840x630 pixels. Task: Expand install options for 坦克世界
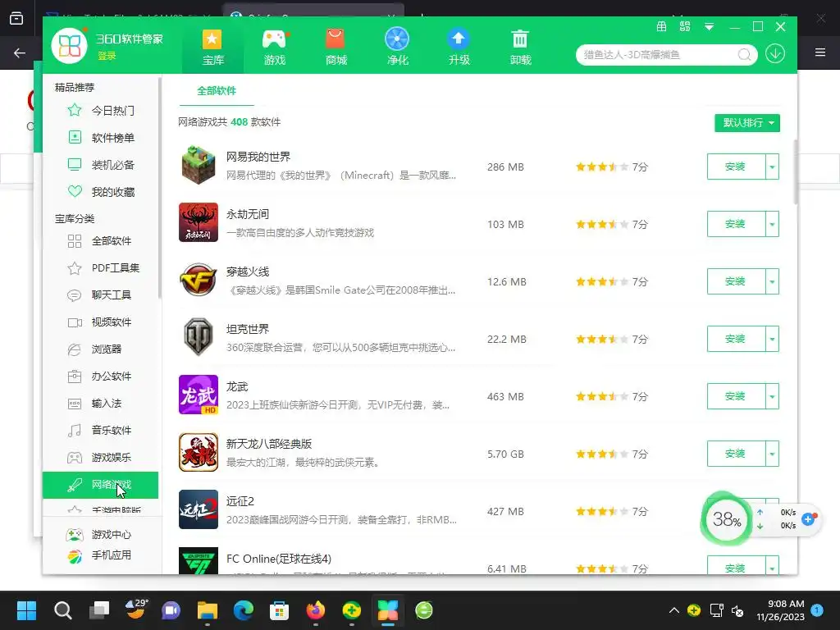(x=772, y=339)
